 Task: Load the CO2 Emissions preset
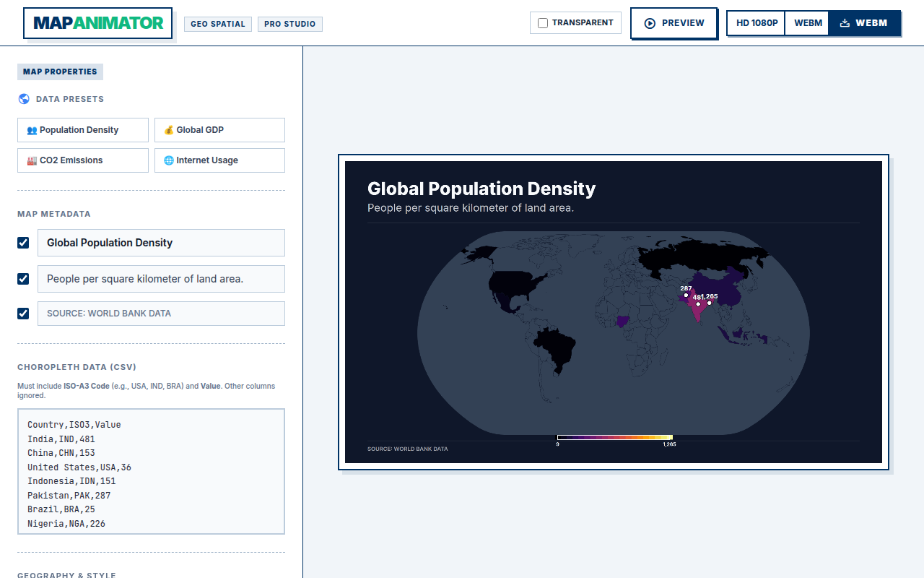click(x=83, y=160)
